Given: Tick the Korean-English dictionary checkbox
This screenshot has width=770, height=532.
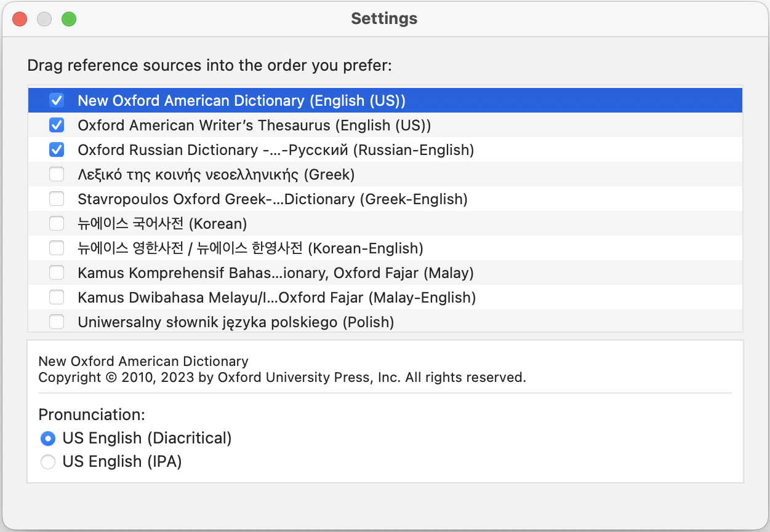Looking at the screenshot, I should (57, 248).
